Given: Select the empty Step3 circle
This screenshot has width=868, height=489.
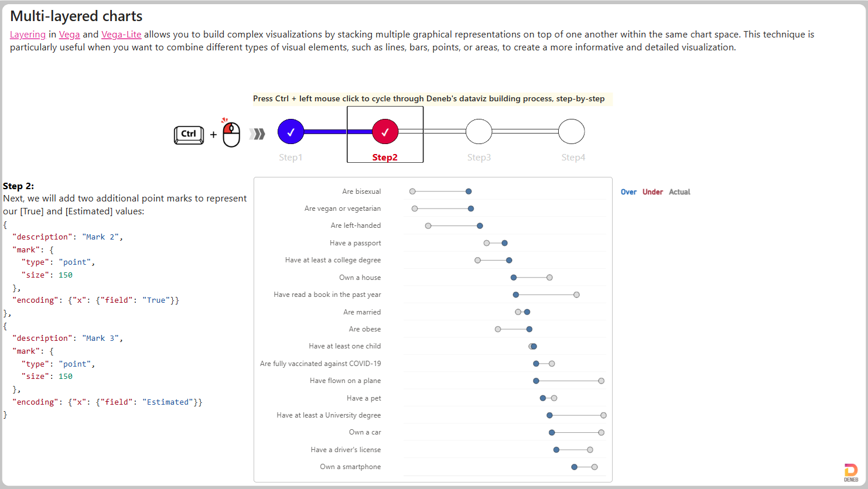Looking at the screenshot, I should [479, 132].
